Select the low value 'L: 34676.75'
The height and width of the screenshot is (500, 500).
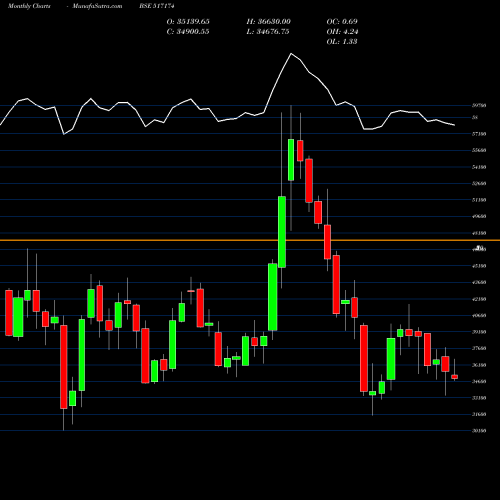coord(268,31)
